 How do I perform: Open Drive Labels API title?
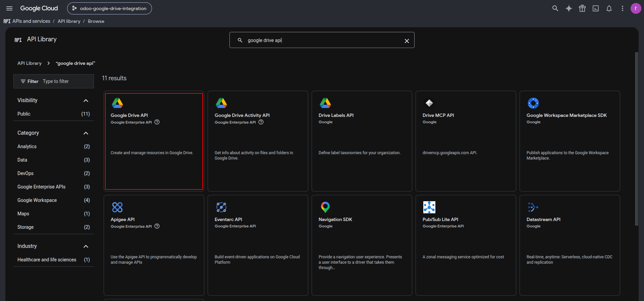click(x=336, y=115)
